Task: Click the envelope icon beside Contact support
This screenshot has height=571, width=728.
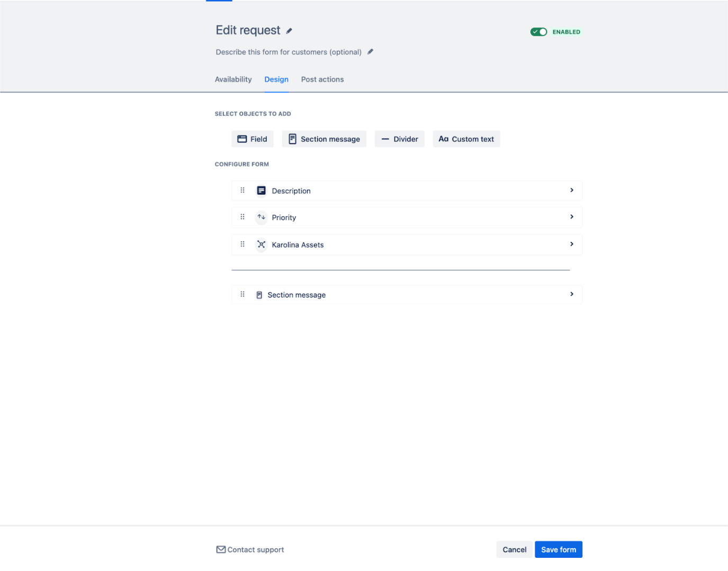Action: coord(220,549)
